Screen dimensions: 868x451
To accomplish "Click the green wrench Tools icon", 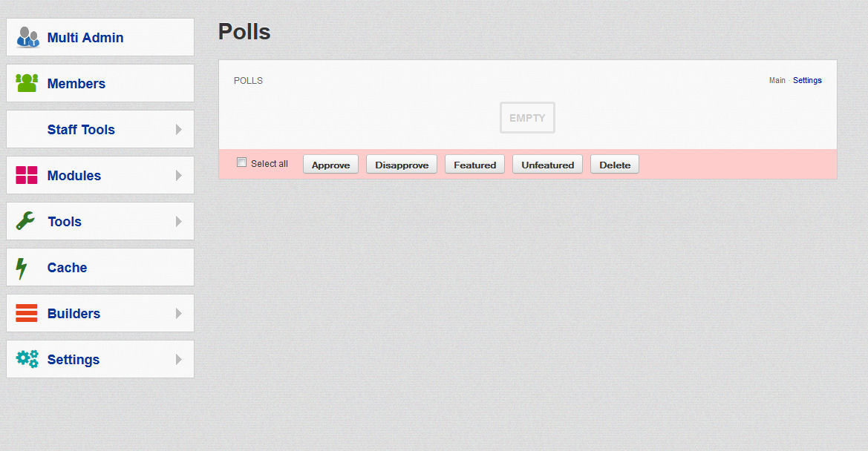I will [26, 221].
